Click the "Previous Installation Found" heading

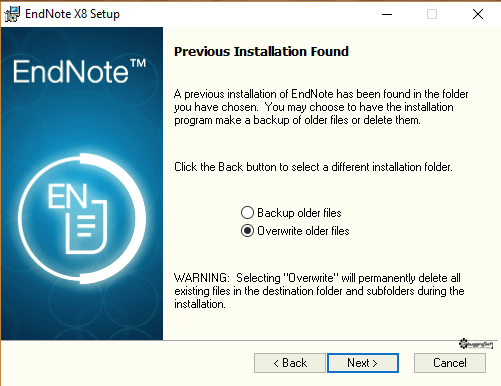[261, 52]
